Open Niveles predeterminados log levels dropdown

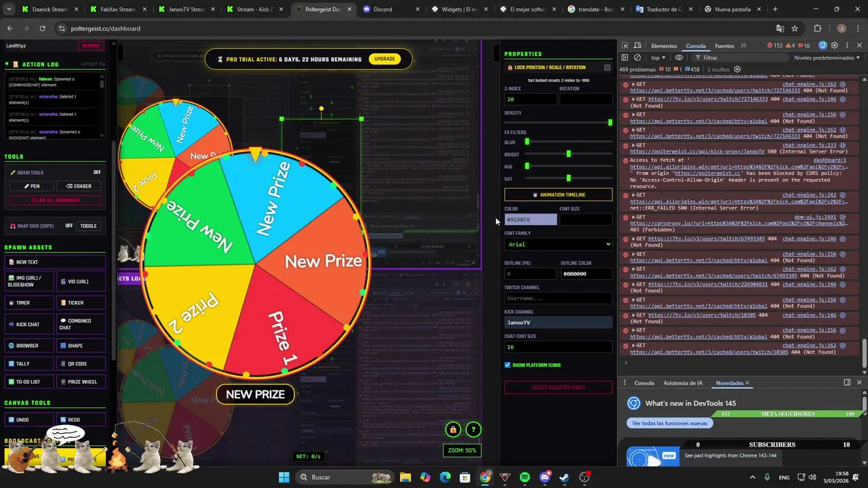click(827, 58)
